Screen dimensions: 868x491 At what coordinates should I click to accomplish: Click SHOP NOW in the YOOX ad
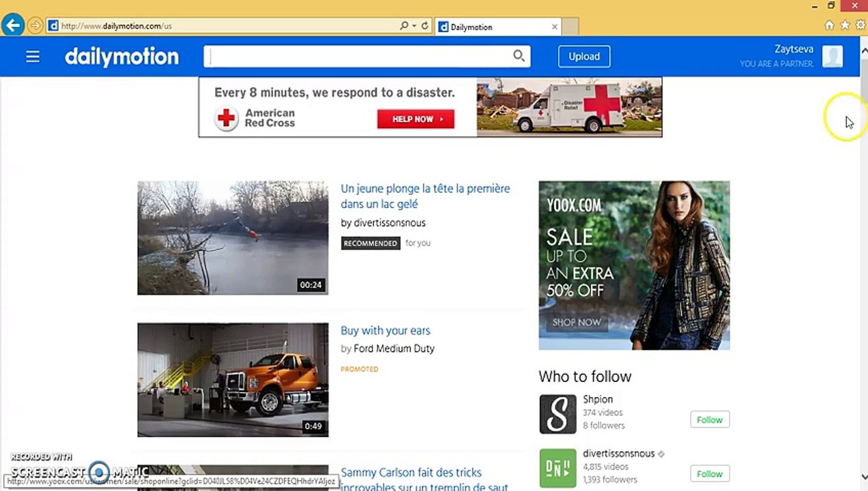pyautogui.click(x=577, y=323)
